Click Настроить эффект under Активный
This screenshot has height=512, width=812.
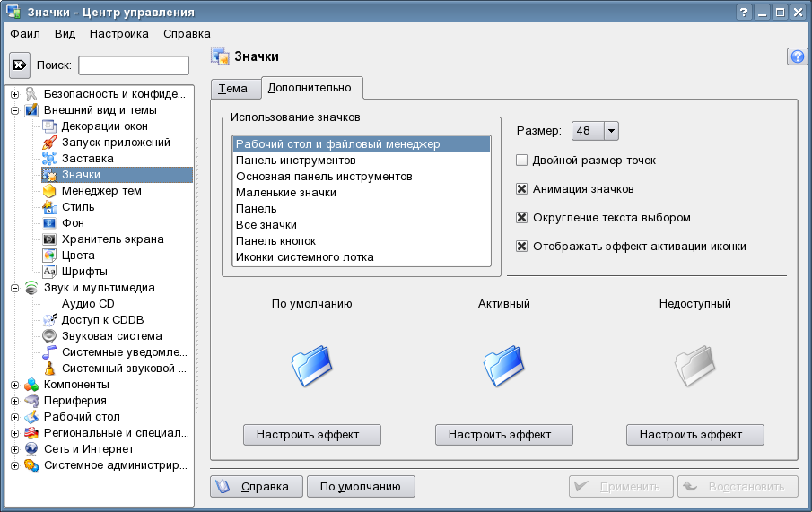tap(504, 435)
